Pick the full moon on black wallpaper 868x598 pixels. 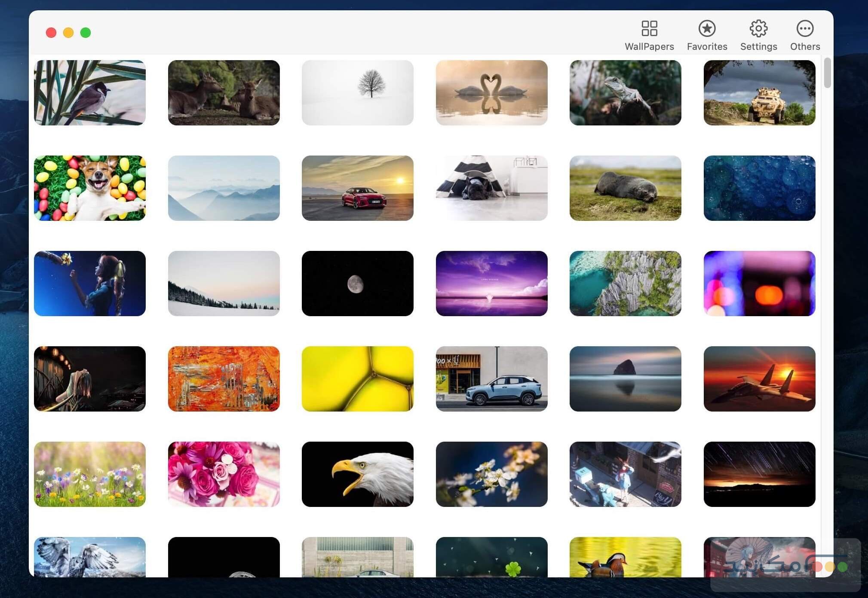click(357, 284)
